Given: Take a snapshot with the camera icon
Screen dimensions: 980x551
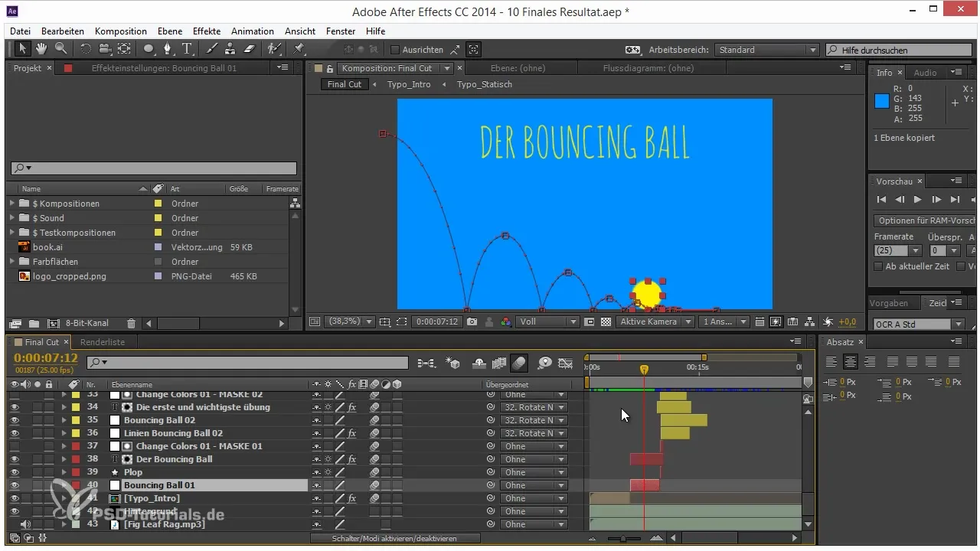Looking at the screenshot, I should (x=472, y=322).
